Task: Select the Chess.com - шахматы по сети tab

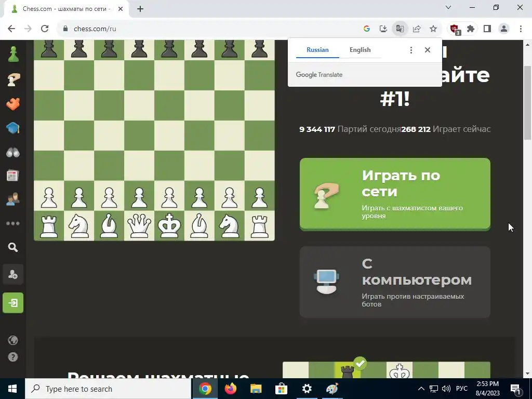Action: [66, 9]
